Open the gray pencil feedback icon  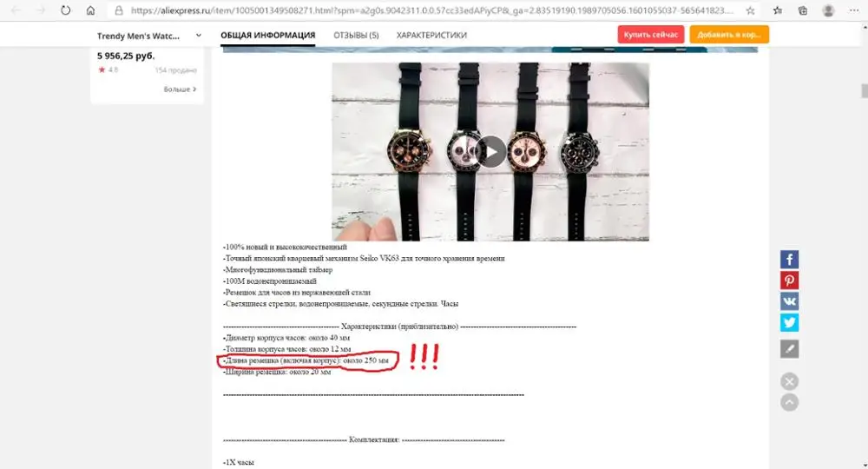pos(789,349)
